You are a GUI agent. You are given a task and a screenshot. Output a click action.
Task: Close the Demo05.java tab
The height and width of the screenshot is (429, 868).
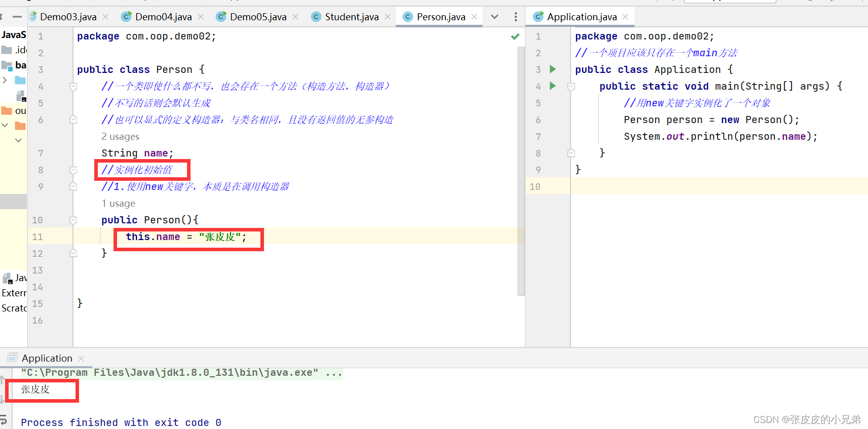pos(295,17)
